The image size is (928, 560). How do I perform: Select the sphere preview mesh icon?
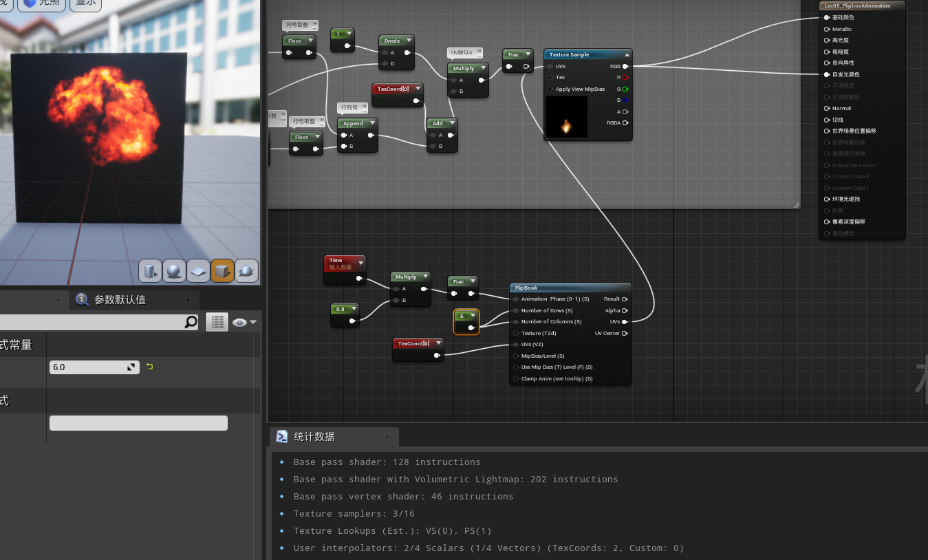click(174, 271)
